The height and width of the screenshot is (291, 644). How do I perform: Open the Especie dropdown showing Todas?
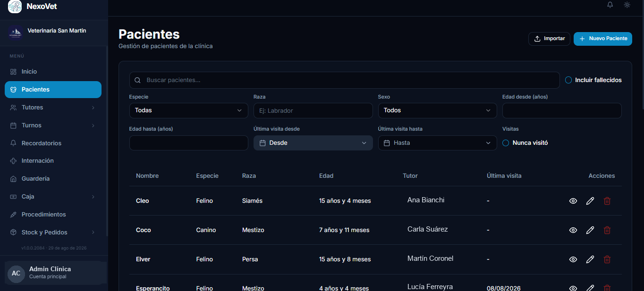(x=188, y=110)
